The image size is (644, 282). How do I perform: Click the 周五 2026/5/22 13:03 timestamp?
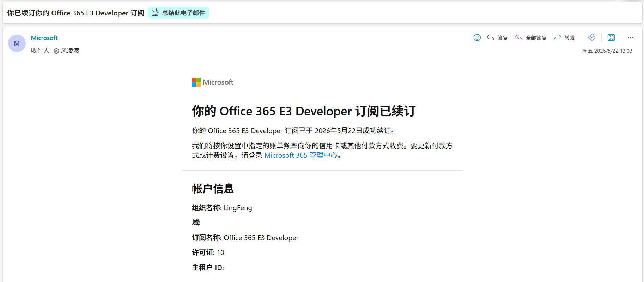[x=607, y=51]
